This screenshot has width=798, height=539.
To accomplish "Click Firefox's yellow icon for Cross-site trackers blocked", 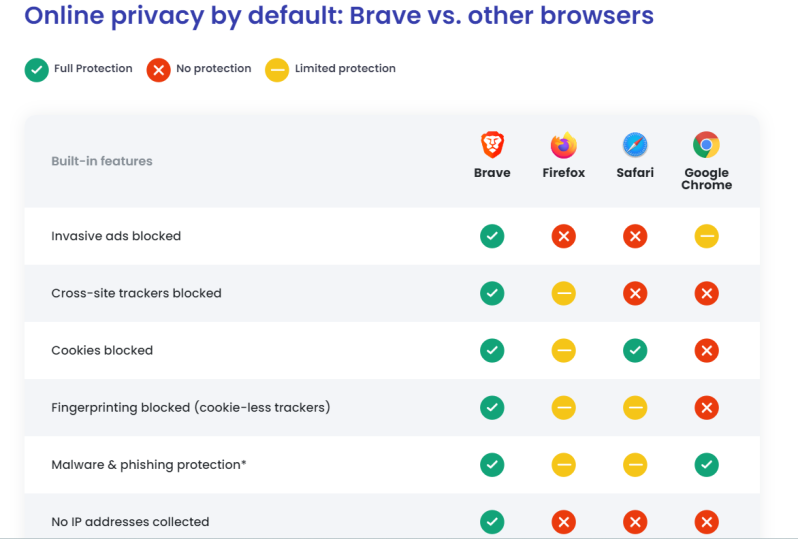I will click(x=563, y=293).
